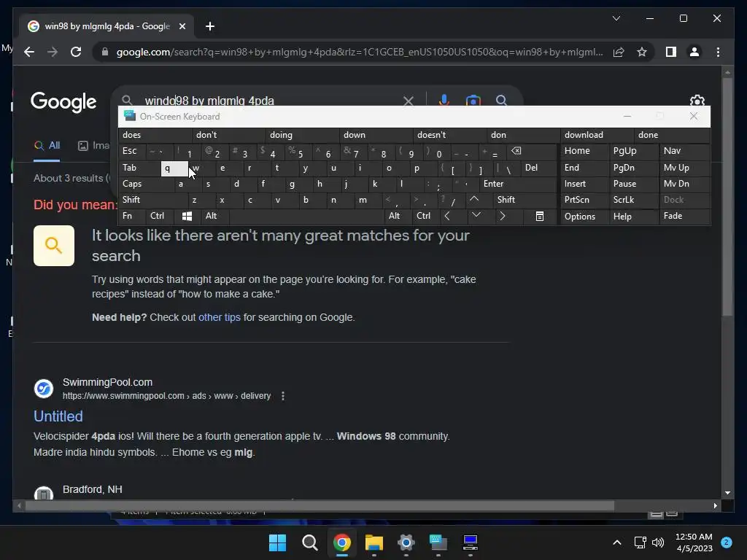Open a new tab with plus button
The image size is (747, 560).
[210, 26]
